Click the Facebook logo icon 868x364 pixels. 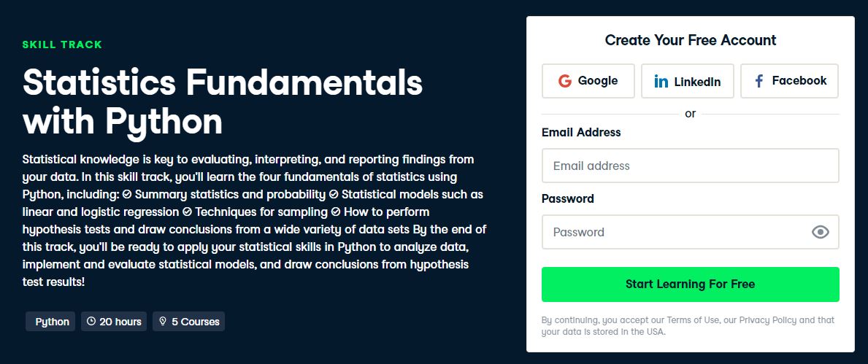(759, 81)
